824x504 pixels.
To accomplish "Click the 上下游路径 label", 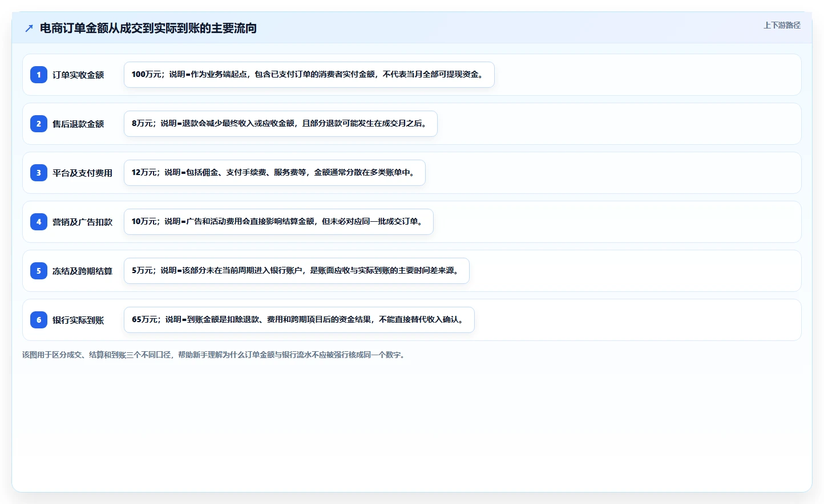I will coord(782,25).
